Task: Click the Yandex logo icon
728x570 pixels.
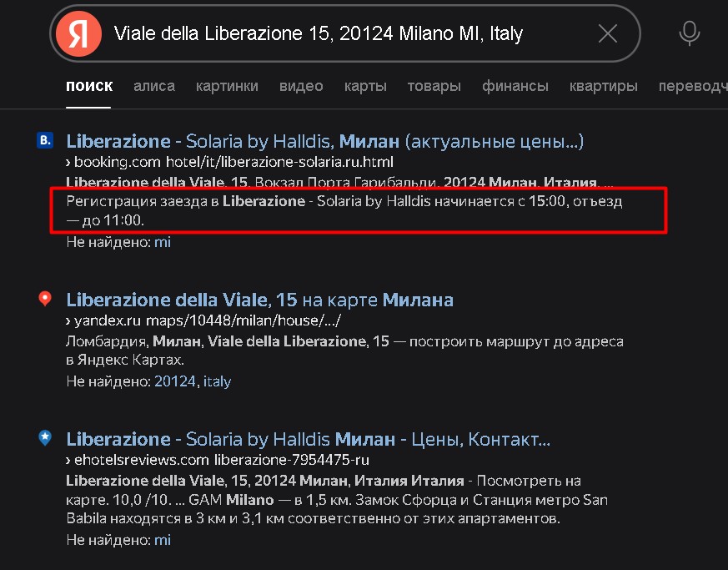Action: point(78,34)
